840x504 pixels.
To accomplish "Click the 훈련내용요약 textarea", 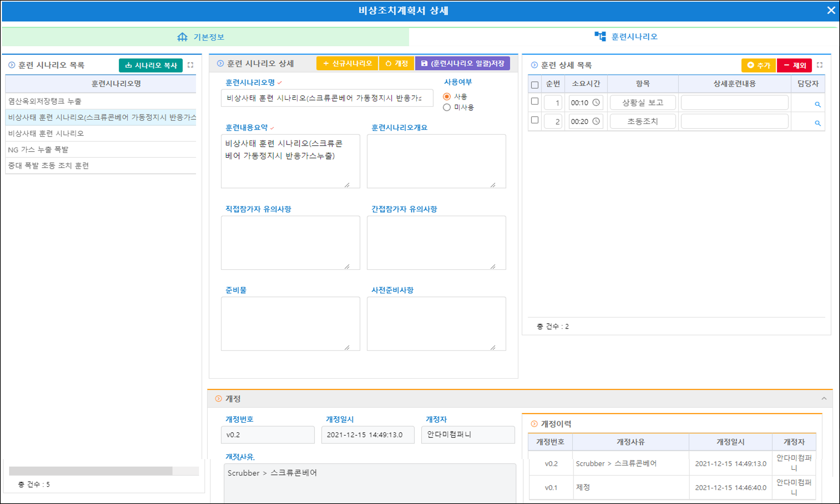I will point(290,161).
